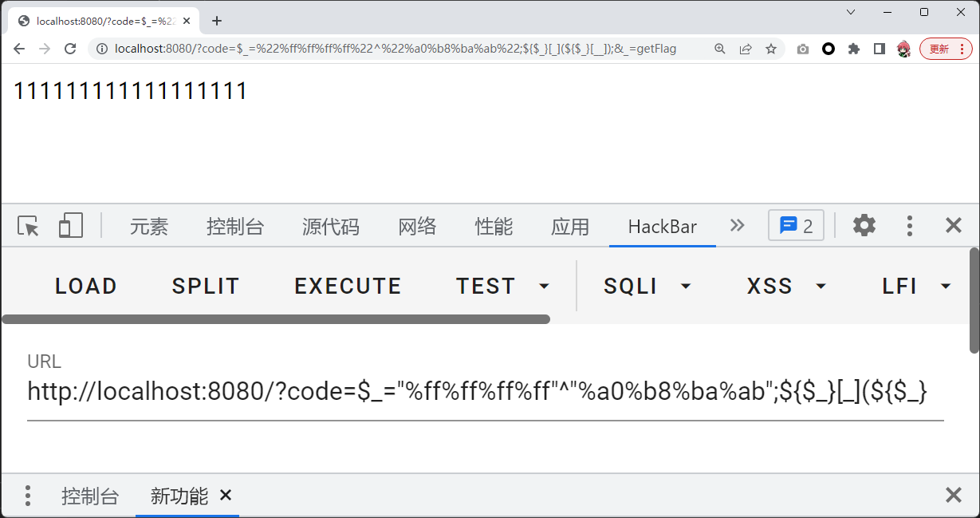This screenshot has width=980, height=518.
Task: Reload the page with refresh icon
Action: coord(70,49)
